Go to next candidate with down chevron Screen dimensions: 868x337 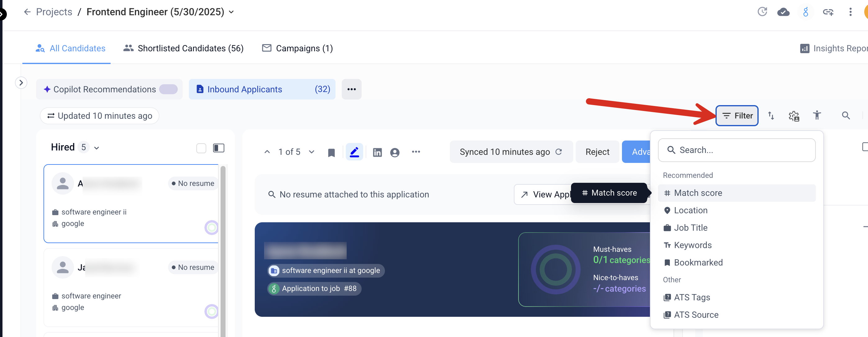click(311, 152)
